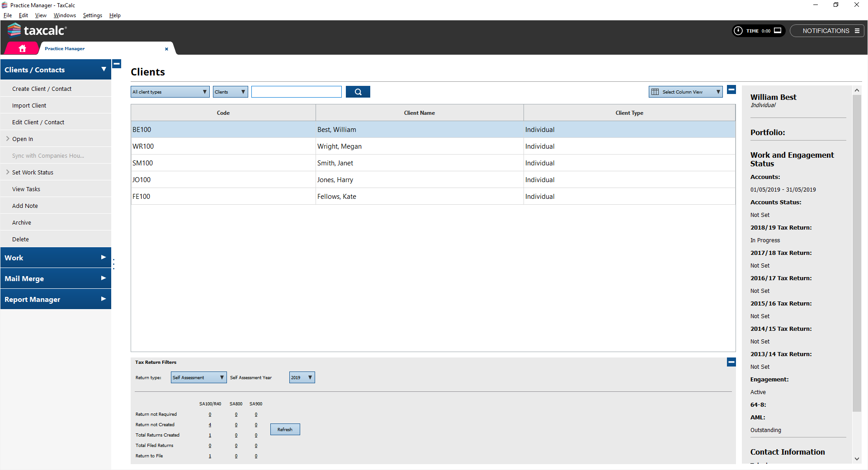Open the Settings menu
868x470 pixels.
pos(92,15)
